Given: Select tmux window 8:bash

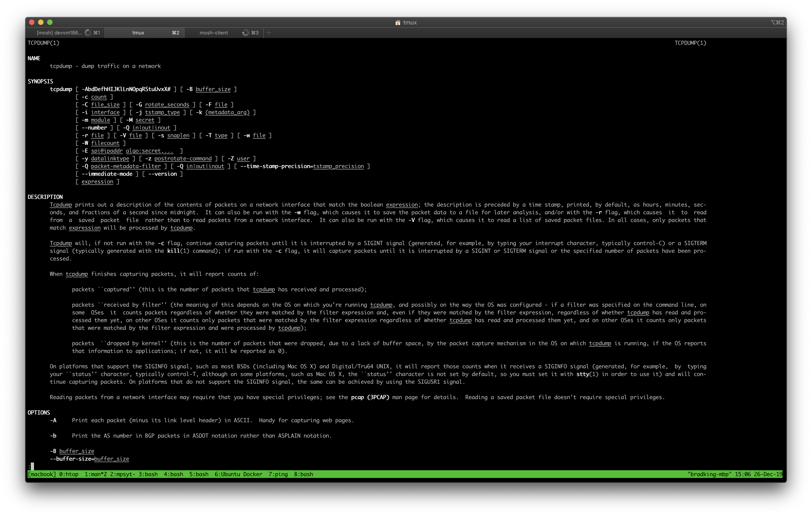Looking at the screenshot, I should coord(304,474).
